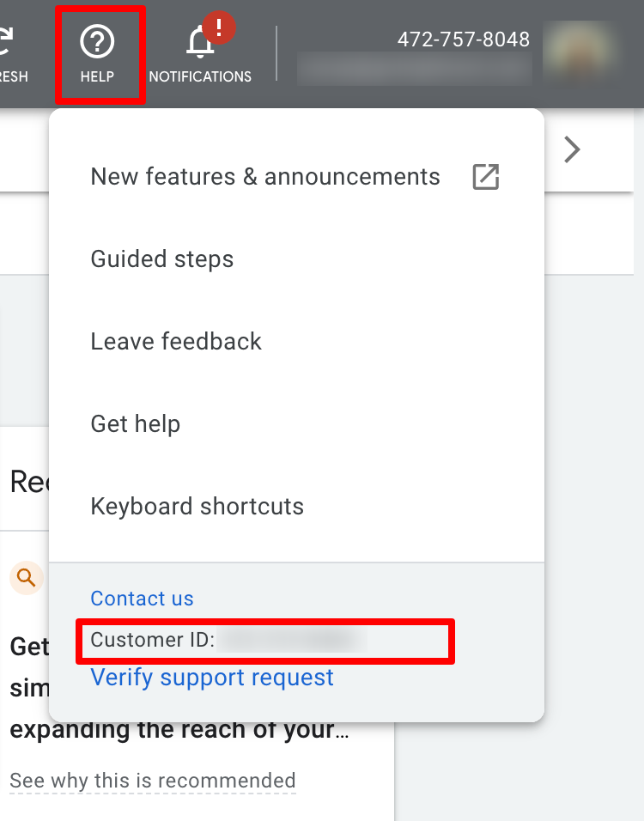
Task: Click the blurred account email under the number
Action: (x=415, y=69)
